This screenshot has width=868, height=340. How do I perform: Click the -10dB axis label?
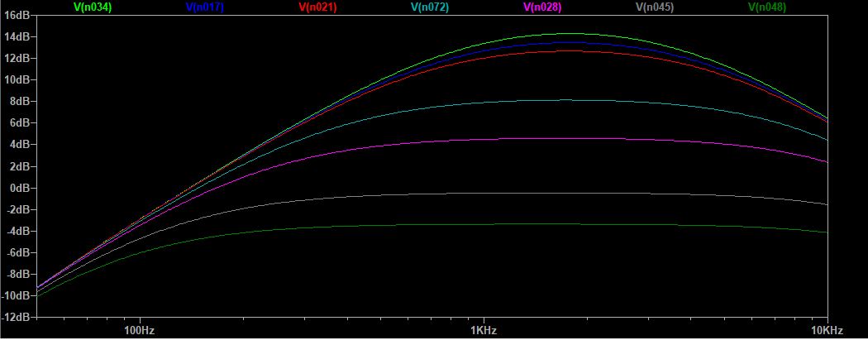pos(15,295)
